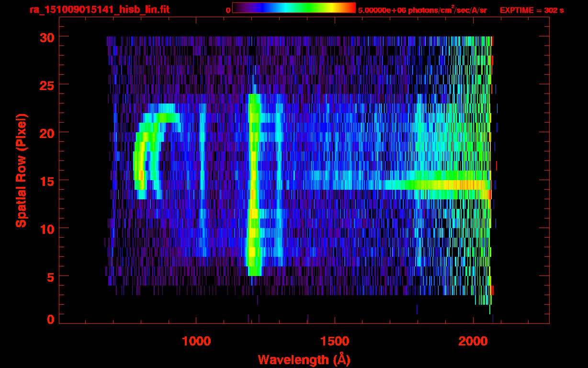Click the spatial row tick label 5
The width and height of the screenshot is (588, 368).
point(51,276)
